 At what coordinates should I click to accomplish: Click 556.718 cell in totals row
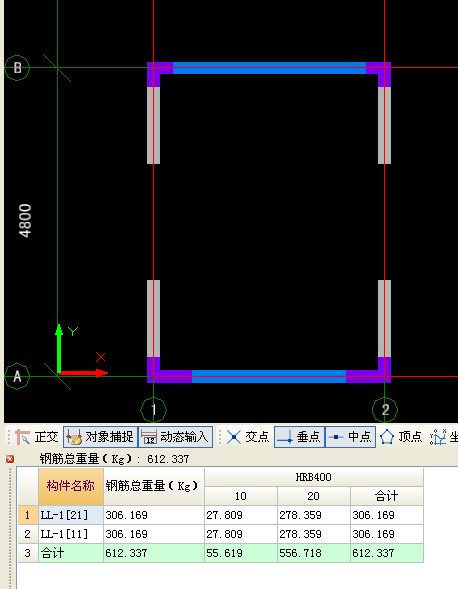click(314, 553)
